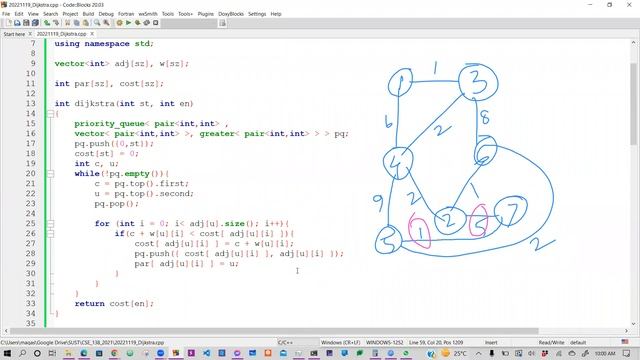Viewport: 640px width, 360px height.
Task: Open the Tools+ menu
Action: (x=185, y=14)
